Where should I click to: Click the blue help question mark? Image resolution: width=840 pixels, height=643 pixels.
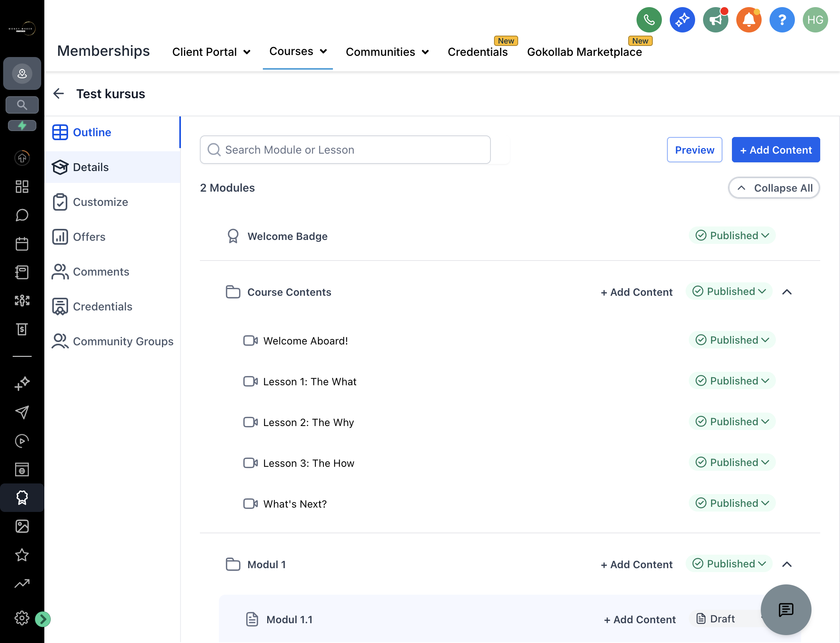pos(782,19)
